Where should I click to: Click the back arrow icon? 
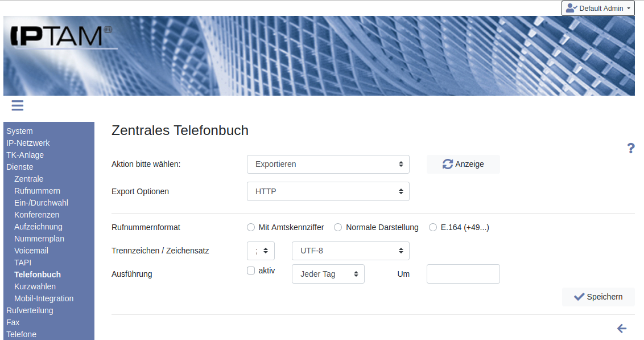coord(622,329)
